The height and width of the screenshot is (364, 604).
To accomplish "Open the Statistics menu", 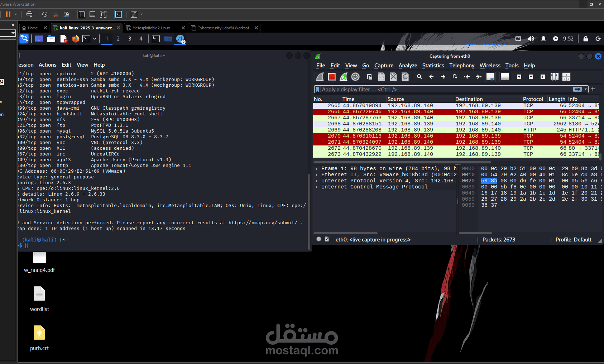I will (x=433, y=66).
